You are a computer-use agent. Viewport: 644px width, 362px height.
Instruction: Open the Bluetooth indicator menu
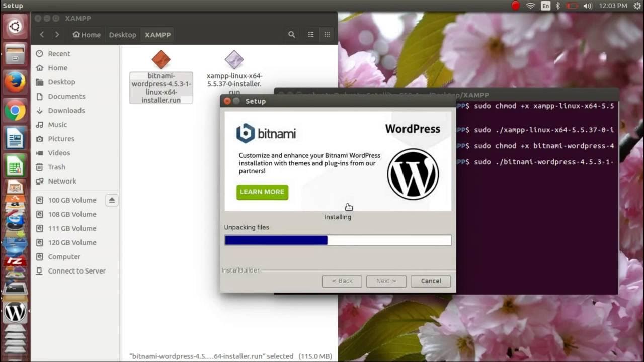click(x=558, y=6)
